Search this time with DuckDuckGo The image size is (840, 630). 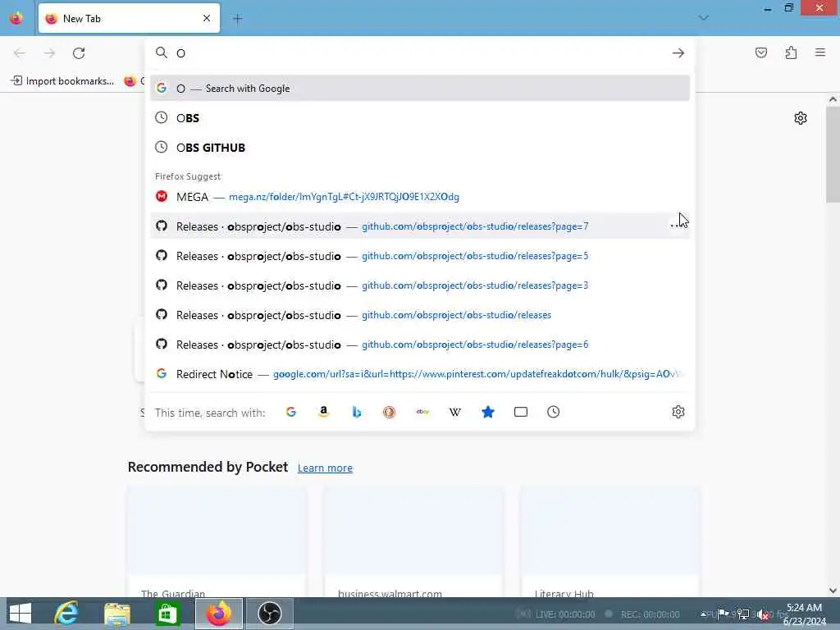coord(389,412)
